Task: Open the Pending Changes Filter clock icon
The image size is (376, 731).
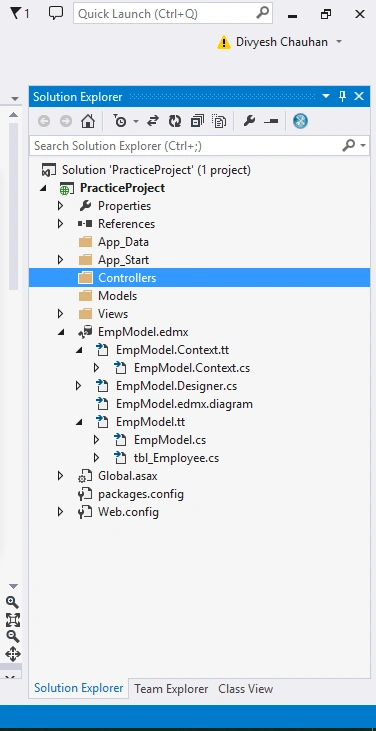Action: 120,122
